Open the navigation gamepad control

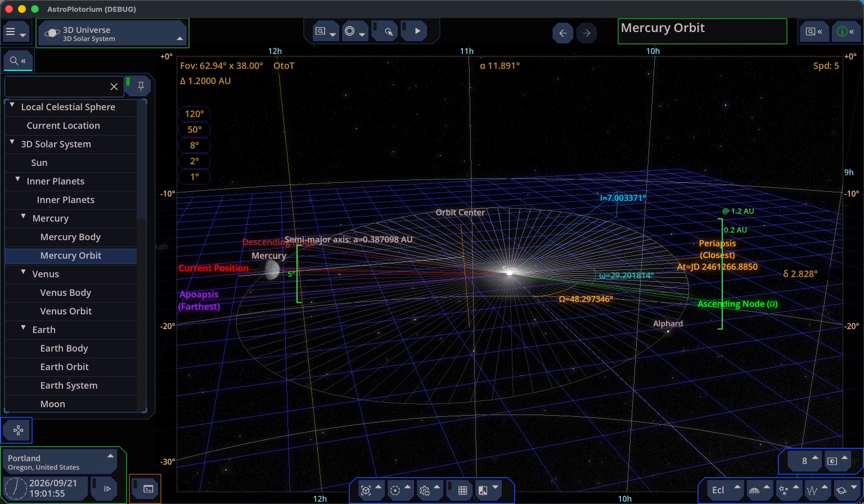[x=18, y=430]
